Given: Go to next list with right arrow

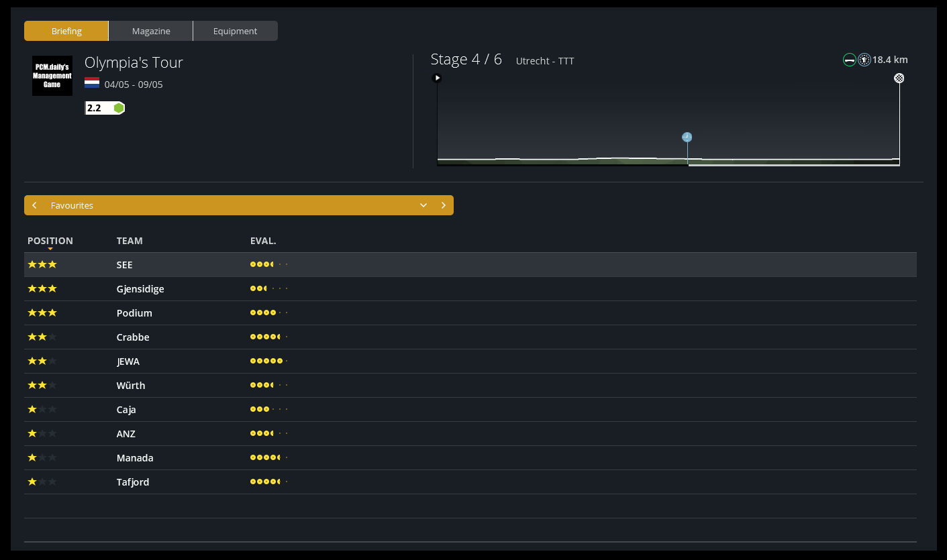Looking at the screenshot, I should click(443, 205).
